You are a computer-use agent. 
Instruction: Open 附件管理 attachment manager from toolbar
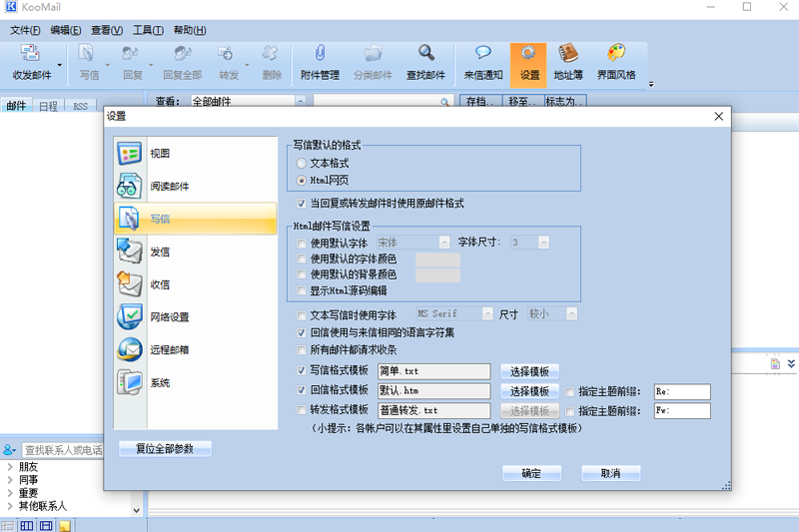click(321, 62)
